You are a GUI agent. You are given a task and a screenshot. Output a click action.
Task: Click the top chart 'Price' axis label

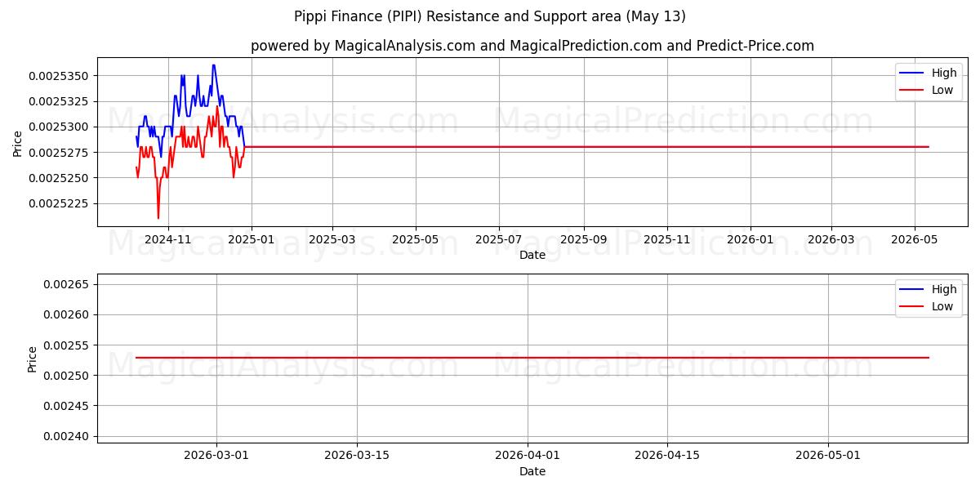coord(18,142)
